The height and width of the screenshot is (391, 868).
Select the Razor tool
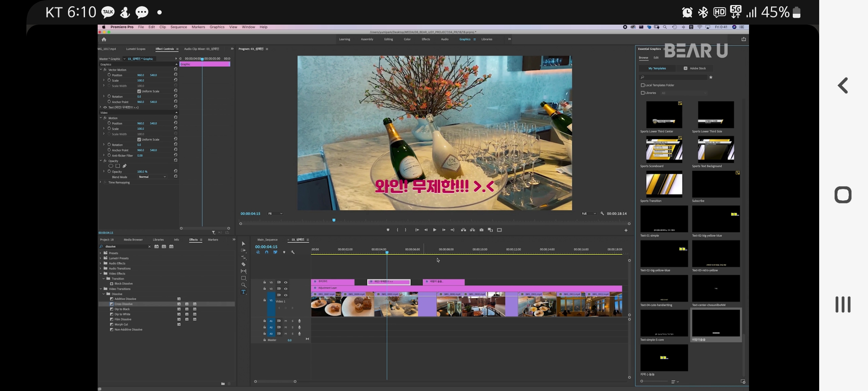pos(243,264)
